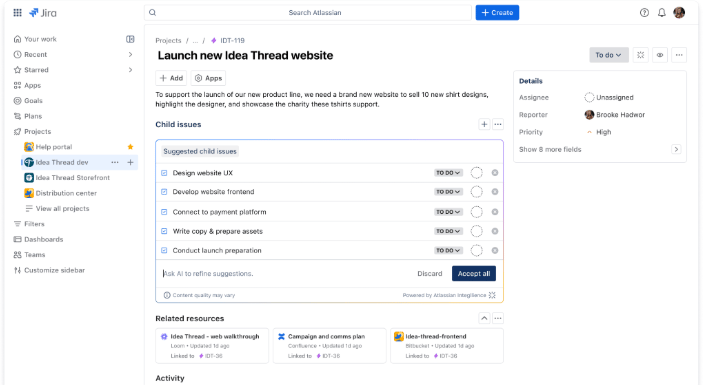Assign Design website UX via assignee circle
Image resolution: width=703 pixels, height=388 pixels.
[477, 173]
